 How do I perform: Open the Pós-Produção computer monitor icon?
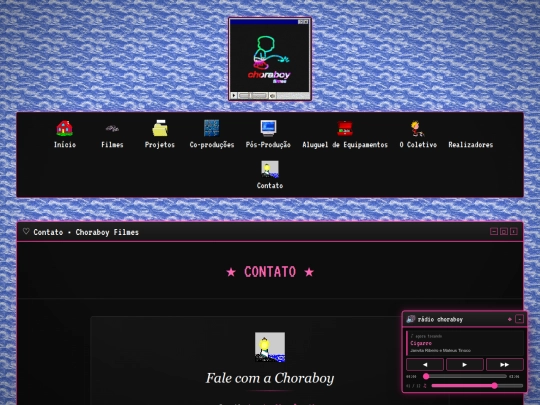tap(268, 128)
